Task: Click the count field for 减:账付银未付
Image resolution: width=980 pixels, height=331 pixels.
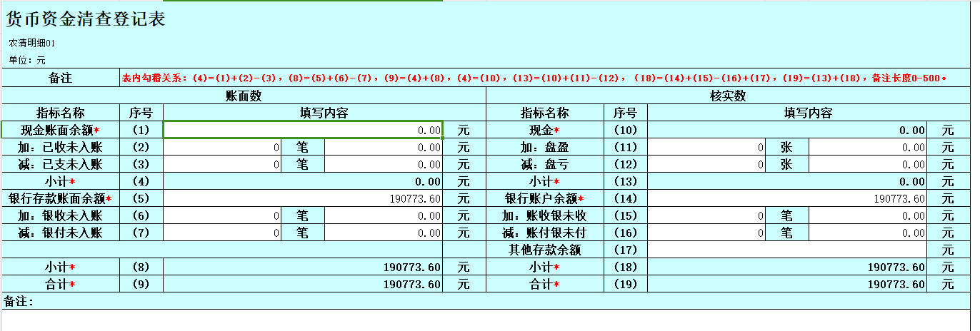Action: [706, 233]
